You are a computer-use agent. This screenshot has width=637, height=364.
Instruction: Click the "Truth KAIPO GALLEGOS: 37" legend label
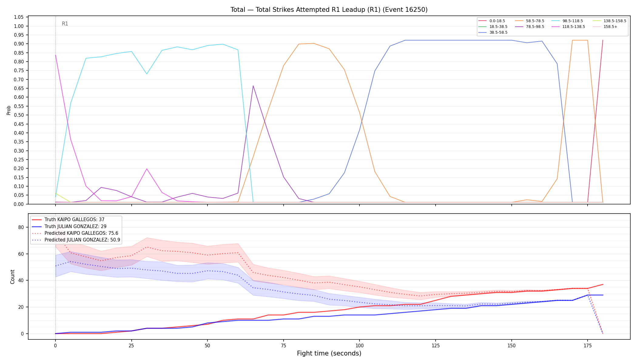coord(74,220)
